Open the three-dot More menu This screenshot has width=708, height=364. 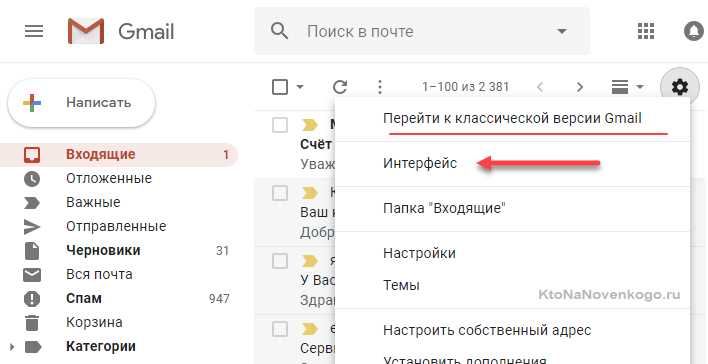(x=380, y=87)
